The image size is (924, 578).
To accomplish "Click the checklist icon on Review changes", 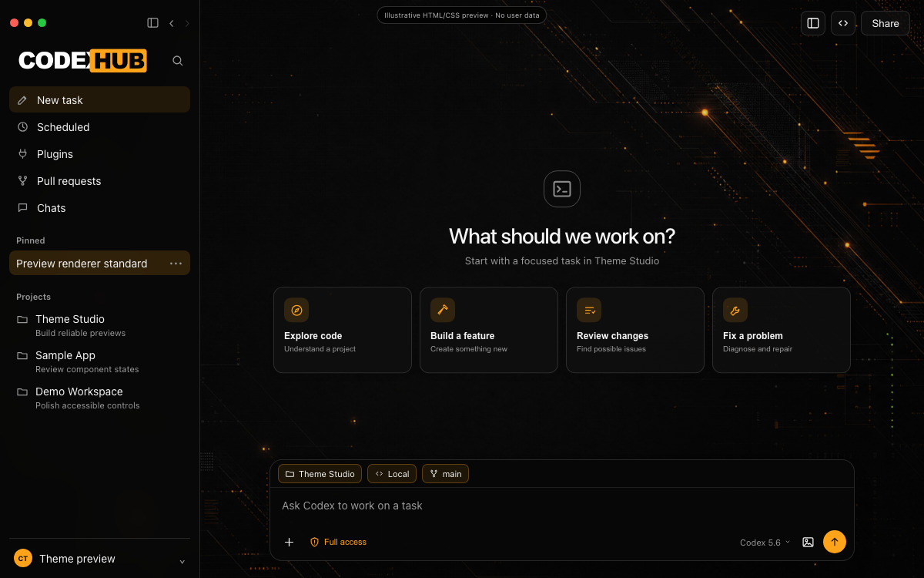I will [589, 310].
